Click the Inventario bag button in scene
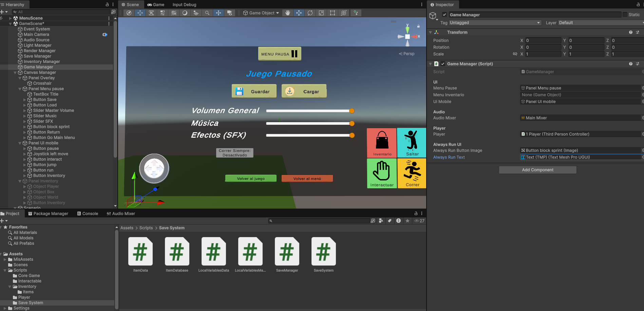The height and width of the screenshot is (311, 644). 382,143
